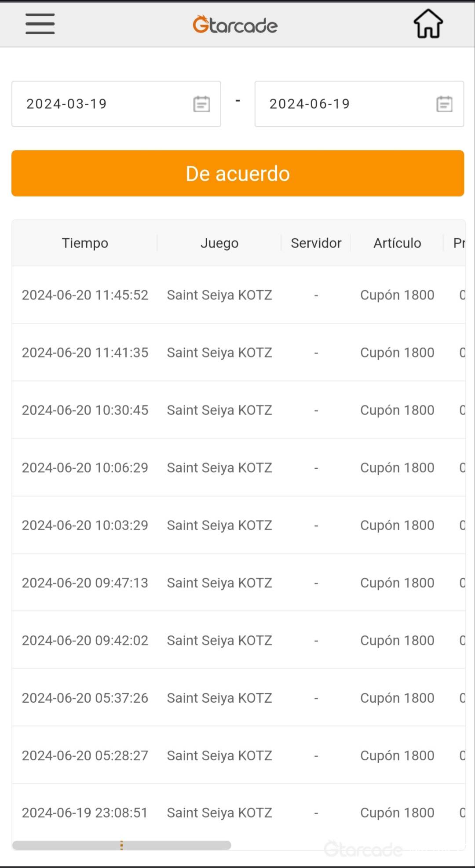The width and height of the screenshot is (475, 868).
Task: Click Cupón 1800 in the 05:37:26 row
Action: [397, 698]
